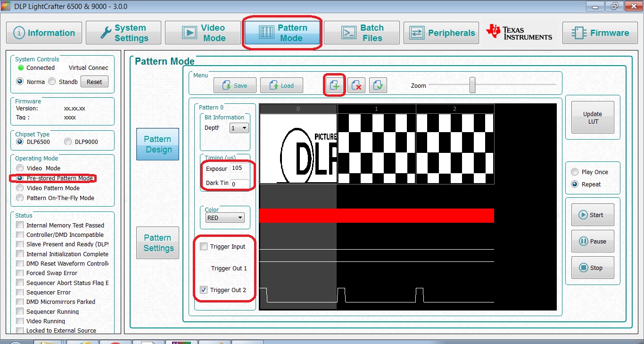Enable the Trigger Input checkbox
Viewport: 644px width, 344px height.
pyautogui.click(x=204, y=246)
